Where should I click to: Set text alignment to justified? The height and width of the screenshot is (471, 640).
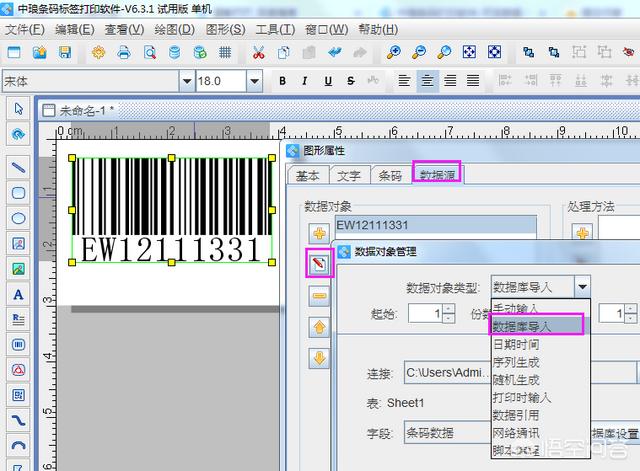point(473,80)
